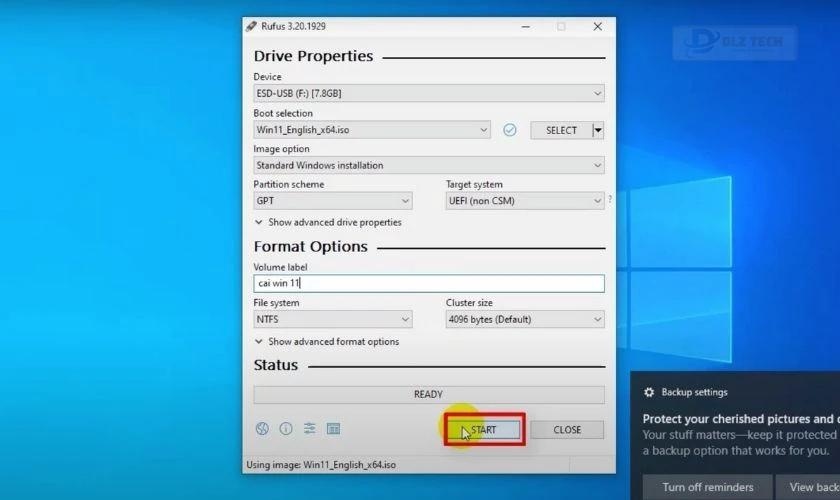
Task: Open the SELECT button's split arrow
Action: point(598,130)
